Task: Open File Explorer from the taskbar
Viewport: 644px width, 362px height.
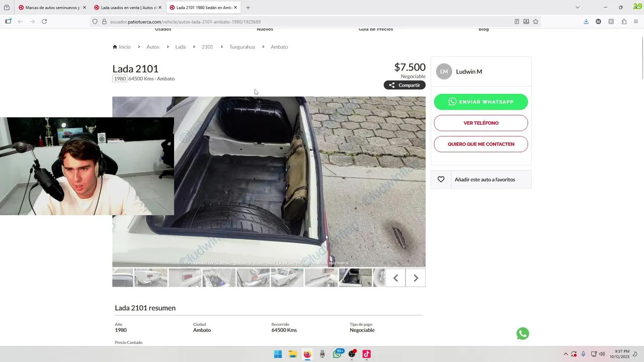Action: 292,354
